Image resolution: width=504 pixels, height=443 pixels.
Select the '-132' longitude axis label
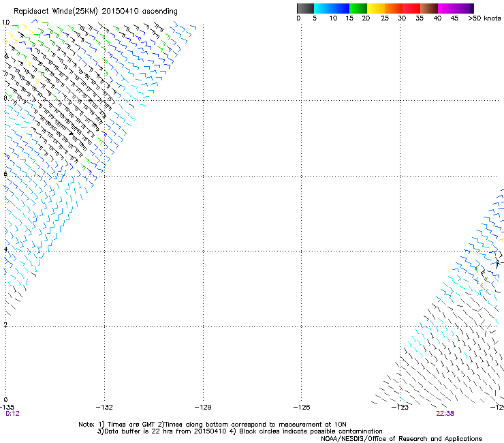pyautogui.click(x=104, y=408)
